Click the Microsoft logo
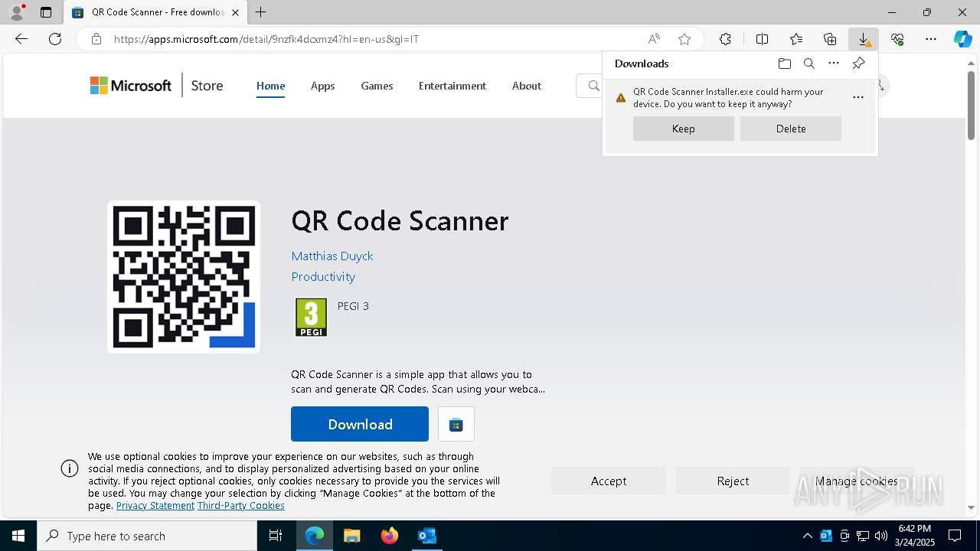 coord(131,86)
